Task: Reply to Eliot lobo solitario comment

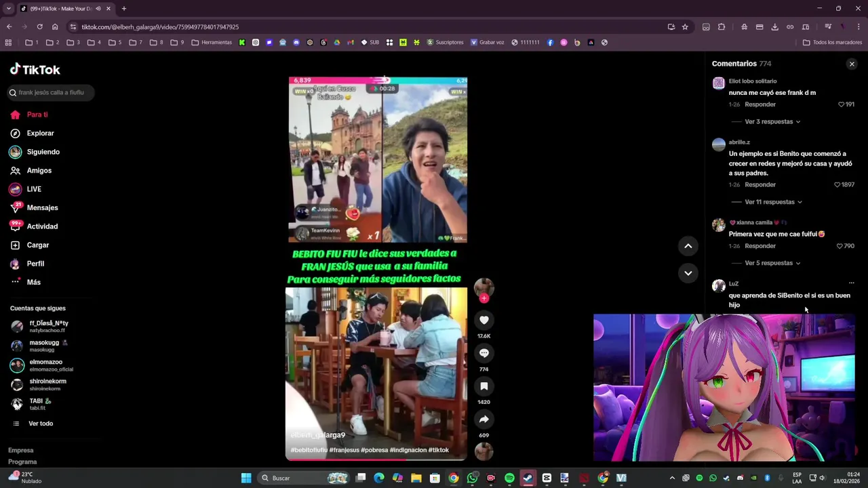Action: [760, 104]
